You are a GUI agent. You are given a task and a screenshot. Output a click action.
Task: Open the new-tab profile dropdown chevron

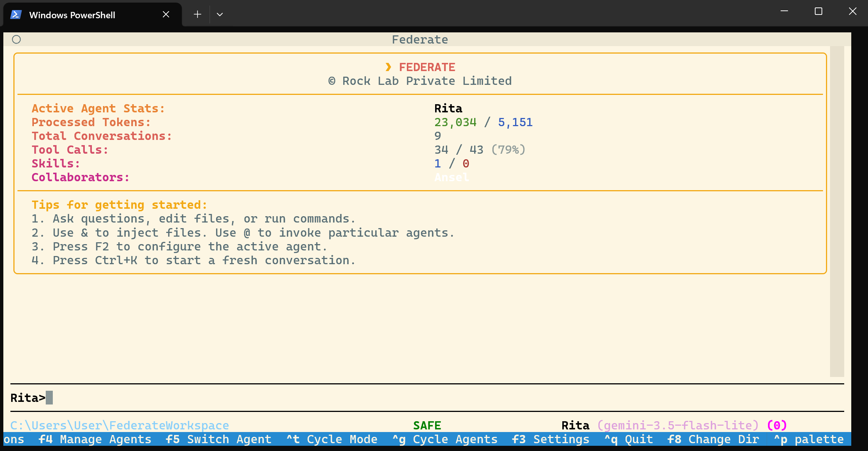220,14
